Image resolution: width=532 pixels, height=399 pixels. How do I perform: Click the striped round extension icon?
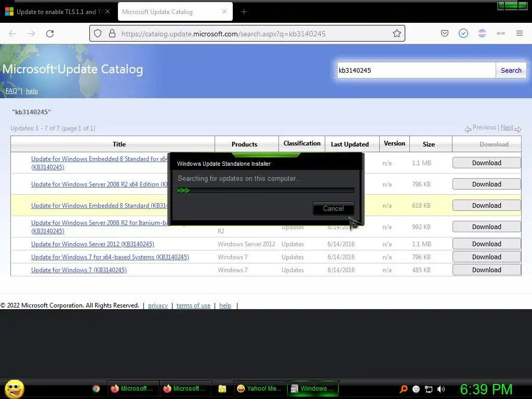pyautogui.click(x=482, y=33)
